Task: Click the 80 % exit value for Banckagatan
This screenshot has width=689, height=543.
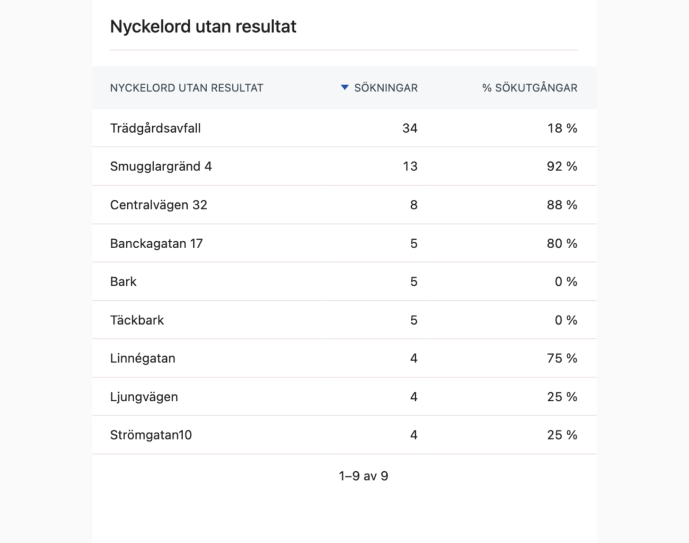Action: tap(562, 243)
